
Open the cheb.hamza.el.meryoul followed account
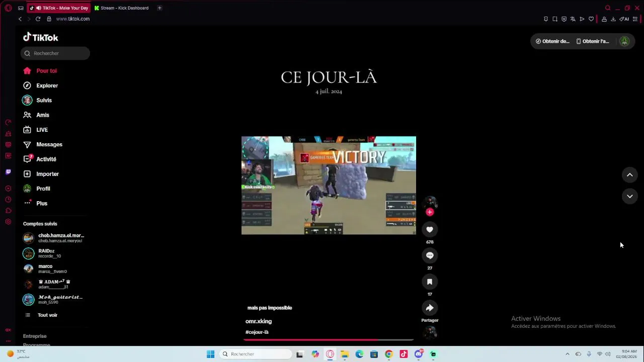(x=54, y=238)
